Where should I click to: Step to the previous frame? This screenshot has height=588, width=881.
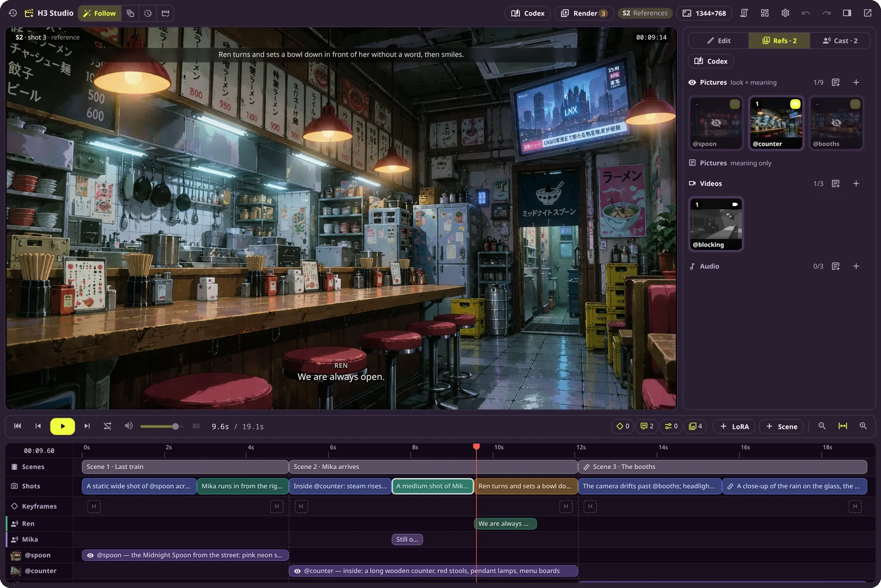pyautogui.click(x=38, y=426)
